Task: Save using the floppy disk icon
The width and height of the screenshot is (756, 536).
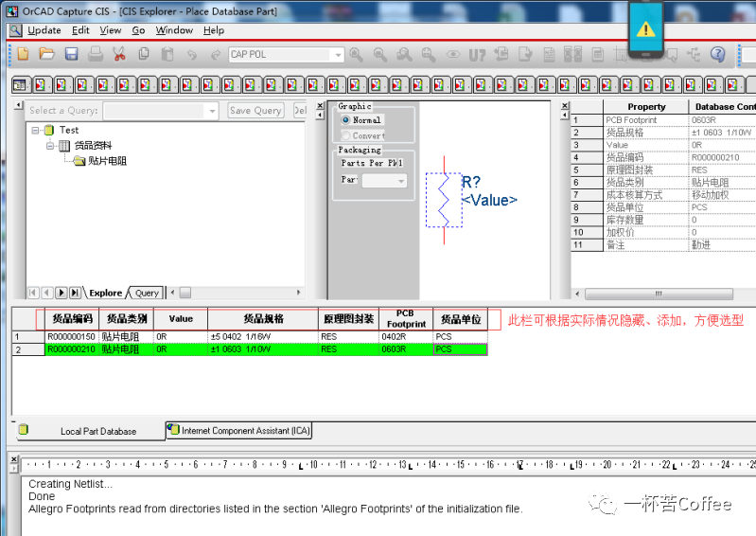Action: pyautogui.click(x=71, y=54)
